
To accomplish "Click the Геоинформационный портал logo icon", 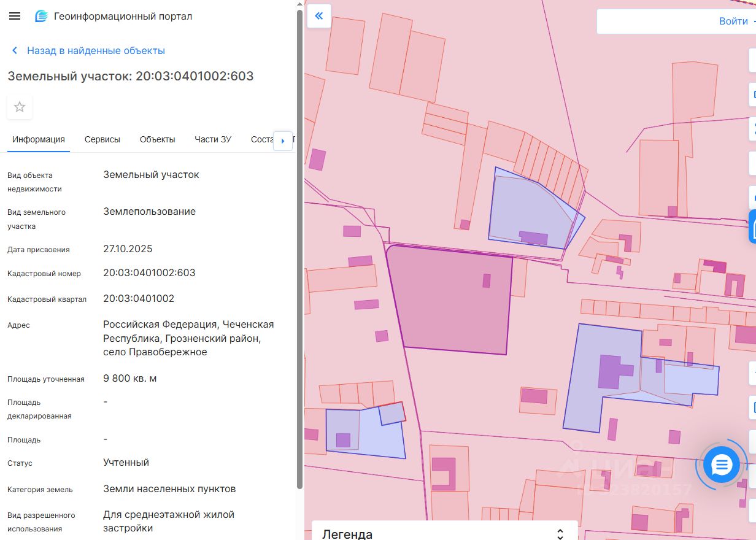I will 41,17.
